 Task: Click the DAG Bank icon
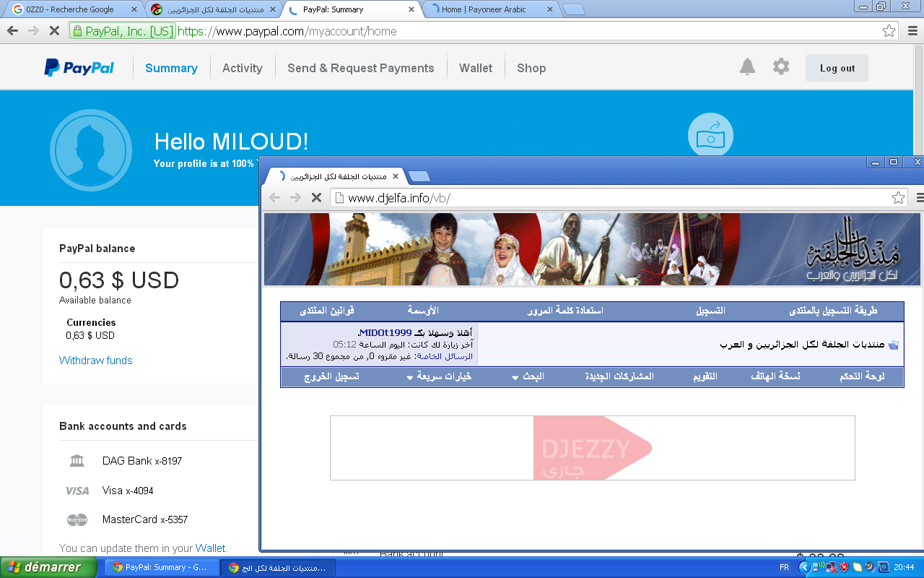[x=77, y=461]
